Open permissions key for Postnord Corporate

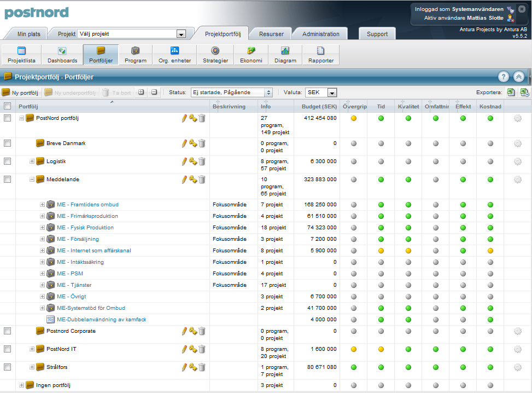[x=193, y=331]
